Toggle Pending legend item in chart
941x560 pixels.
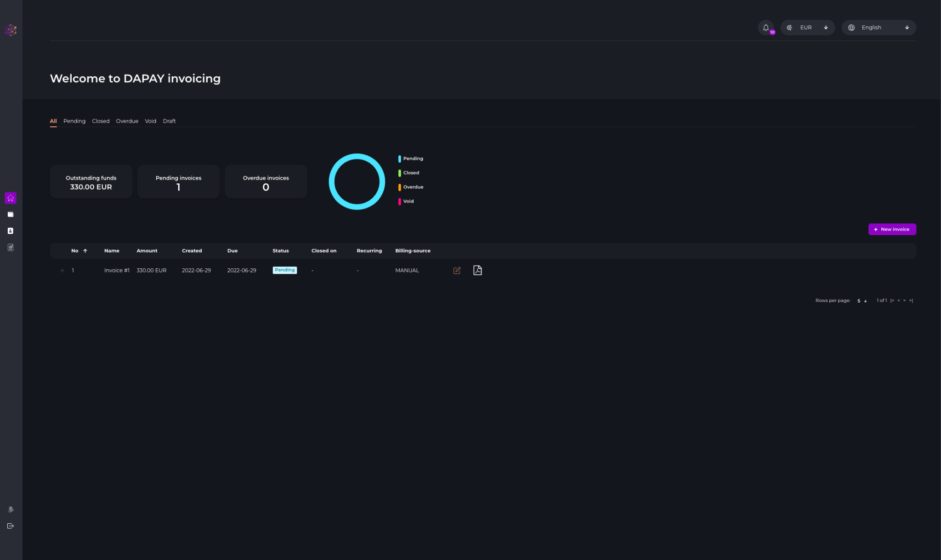click(x=411, y=158)
